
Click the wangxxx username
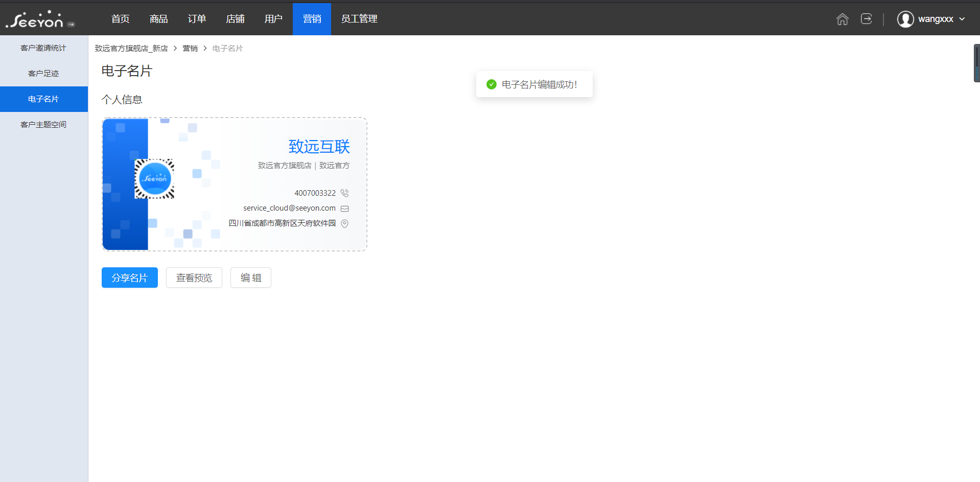936,19
